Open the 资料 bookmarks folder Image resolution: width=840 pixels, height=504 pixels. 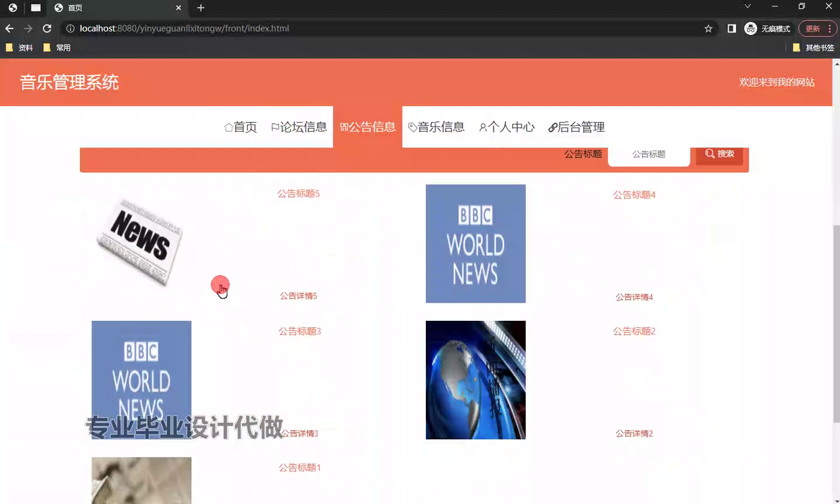tap(19, 48)
